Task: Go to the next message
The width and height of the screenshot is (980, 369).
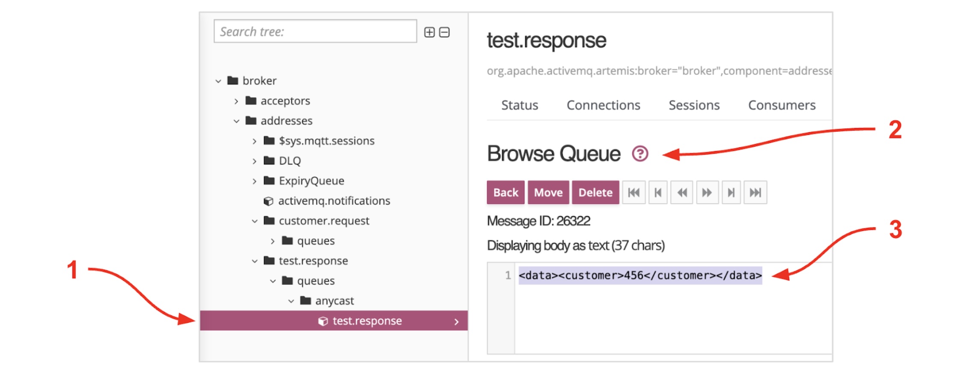Action: click(731, 193)
